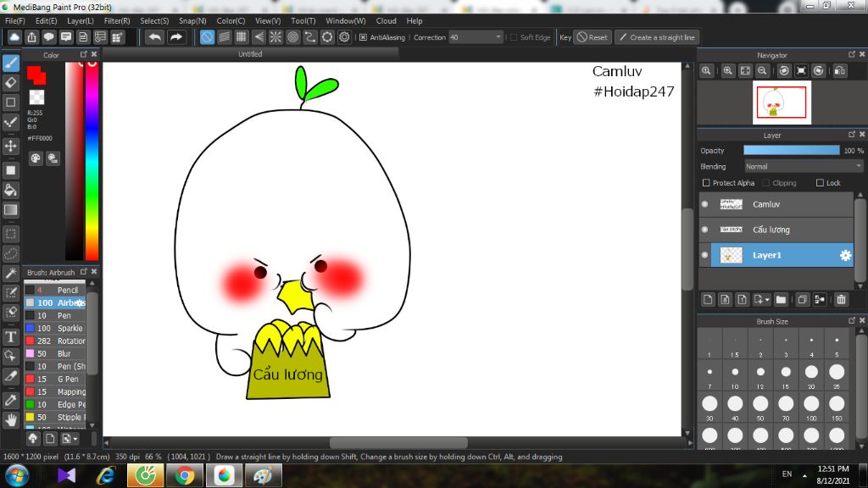Toggle Soft Edge checkbox
This screenshot has height=488, width=868.
[514, 37]
